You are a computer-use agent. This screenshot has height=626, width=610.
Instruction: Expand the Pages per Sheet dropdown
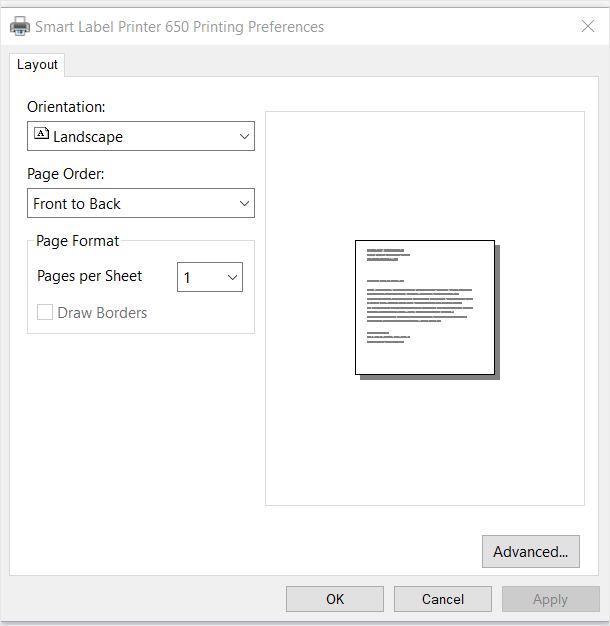tap(210, 277)
